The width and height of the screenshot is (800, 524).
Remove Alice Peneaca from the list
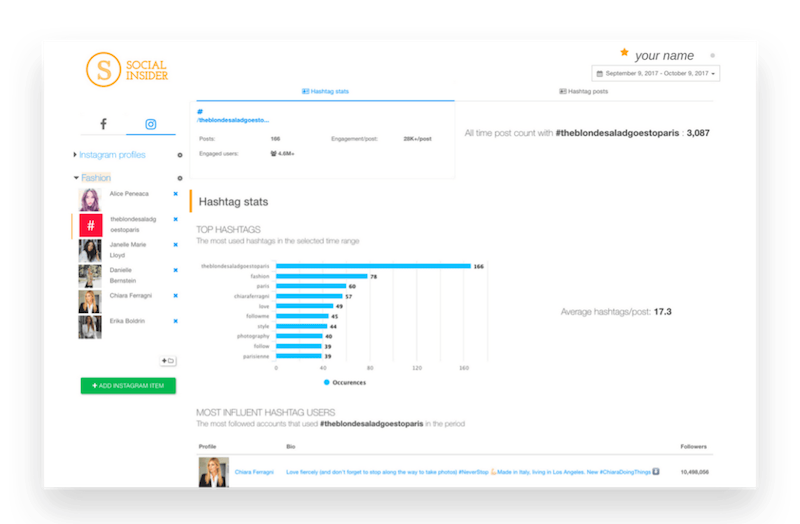point(176,194)
